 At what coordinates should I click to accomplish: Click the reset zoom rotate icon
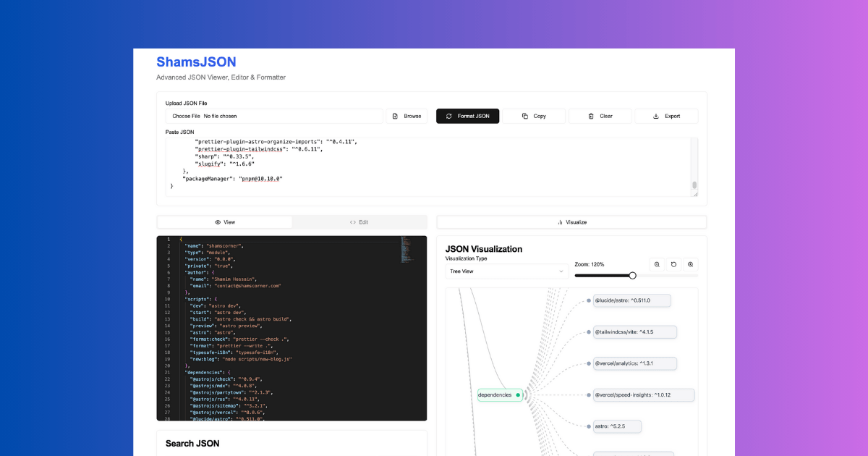tap(673, 265)
